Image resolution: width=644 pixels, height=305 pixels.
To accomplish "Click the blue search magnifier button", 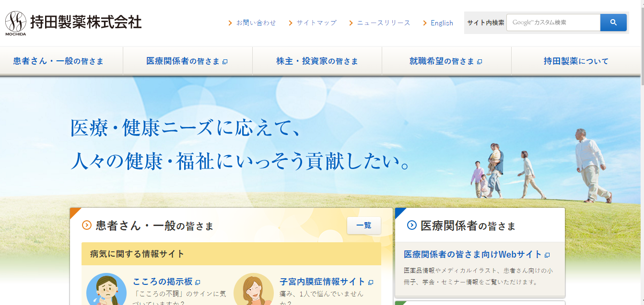I will pos(613,23).
